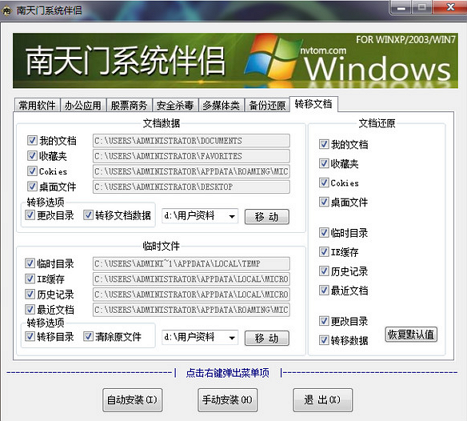The height and width of the screenshot is (421, 467).
Task: Open the 文档数据 destination folder dropdown
Action: pyautogui.click(x=232, y=216)
